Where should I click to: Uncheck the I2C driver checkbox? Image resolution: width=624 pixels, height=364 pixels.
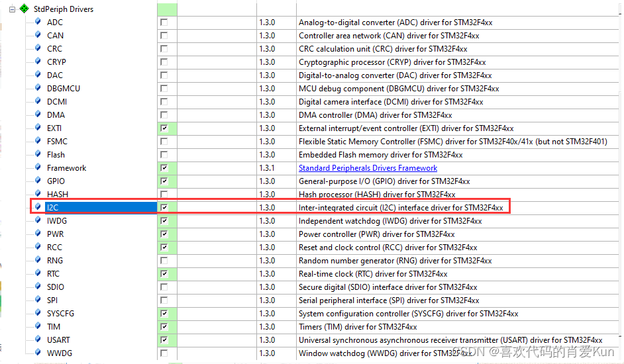click(164, 207)
